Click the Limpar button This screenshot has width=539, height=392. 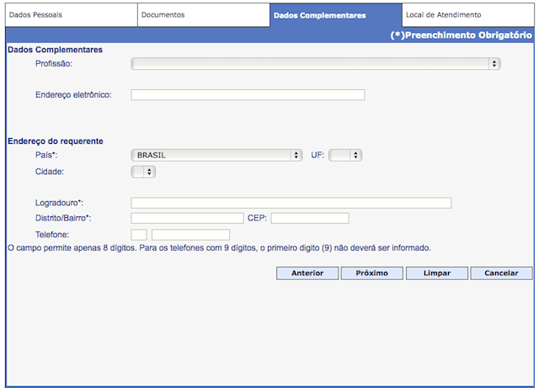(x=437, y=273)
